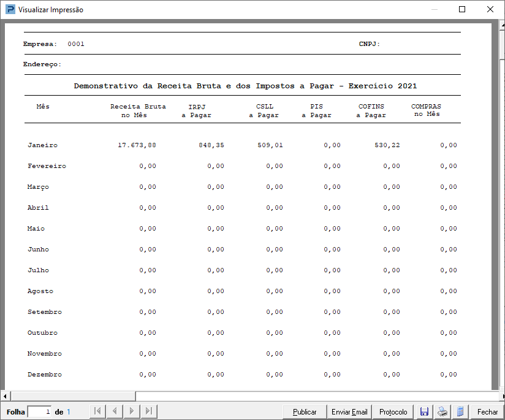505x420 pixels.
Task: Click the COFINS value in Junho row
Action: (x=391, y=250)
